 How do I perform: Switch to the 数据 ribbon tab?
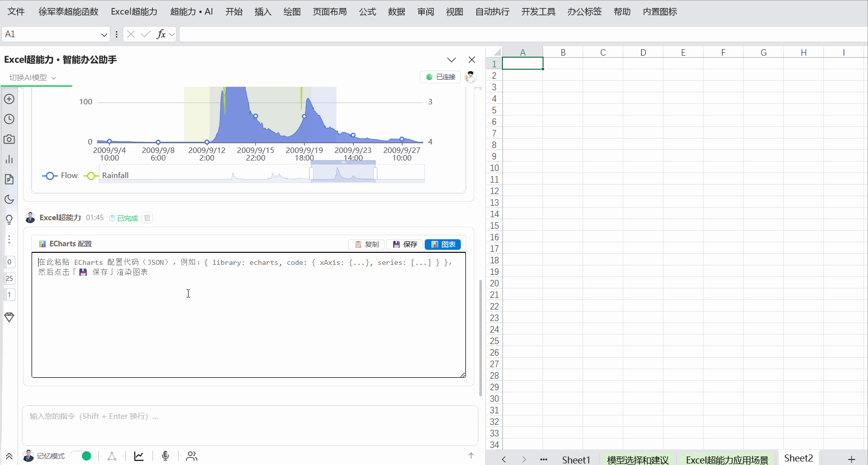(396, 12)
